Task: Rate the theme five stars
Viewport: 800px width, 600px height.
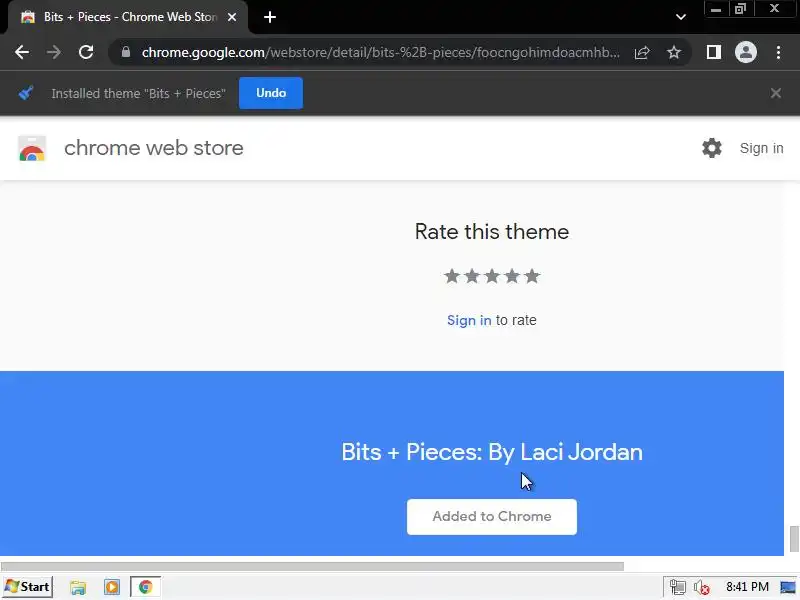Action: point(532,276)
